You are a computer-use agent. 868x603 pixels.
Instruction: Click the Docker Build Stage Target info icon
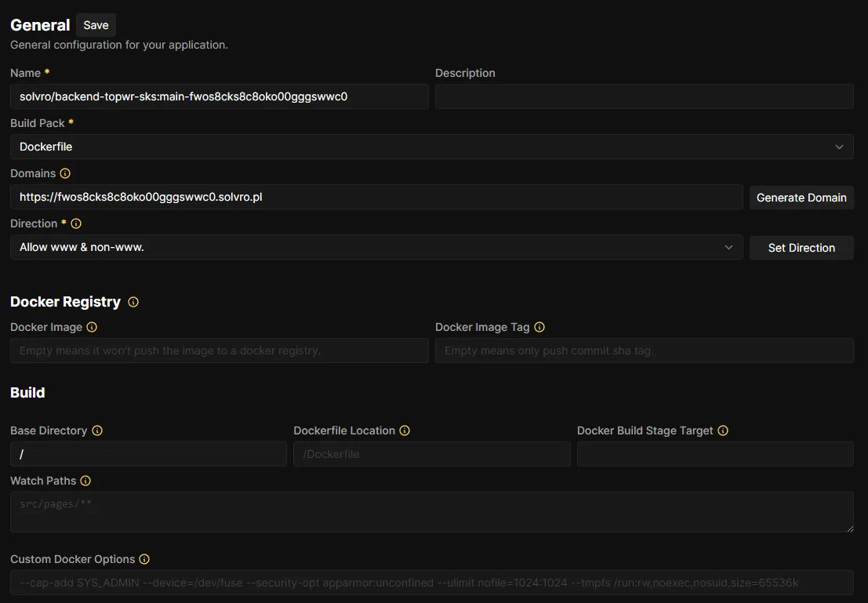[723, 430]
